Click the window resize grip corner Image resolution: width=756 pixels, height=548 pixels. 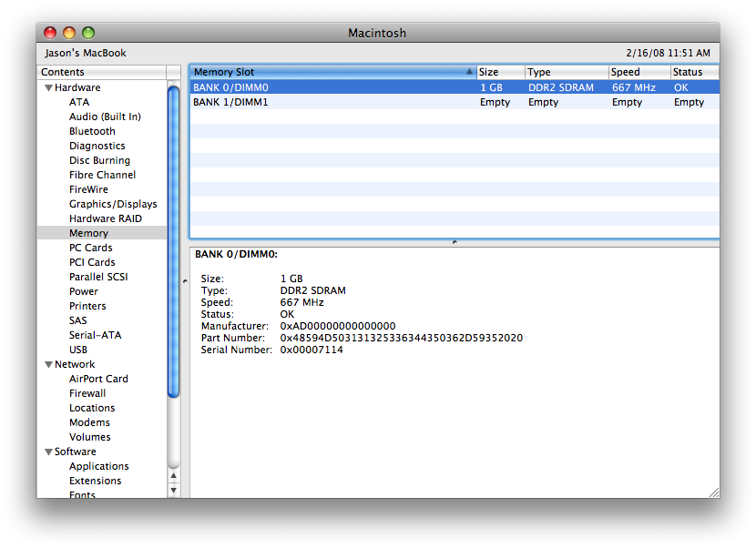pyautogui.click(x=713, y=492)
